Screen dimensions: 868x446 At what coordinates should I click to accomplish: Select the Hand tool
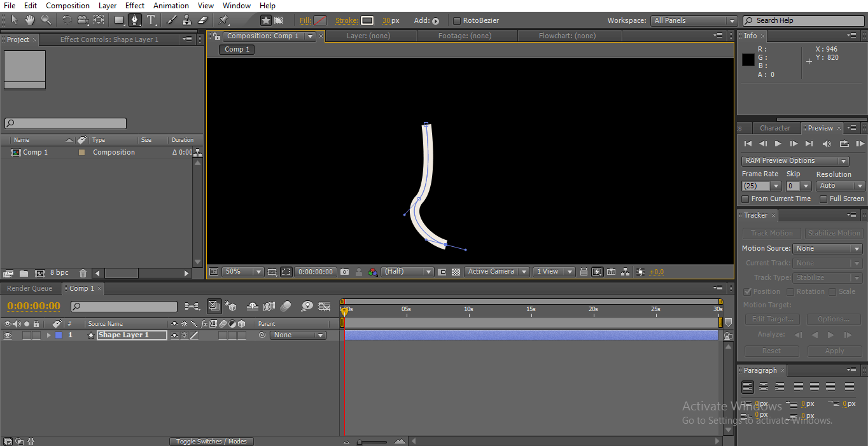pos(29,20)
